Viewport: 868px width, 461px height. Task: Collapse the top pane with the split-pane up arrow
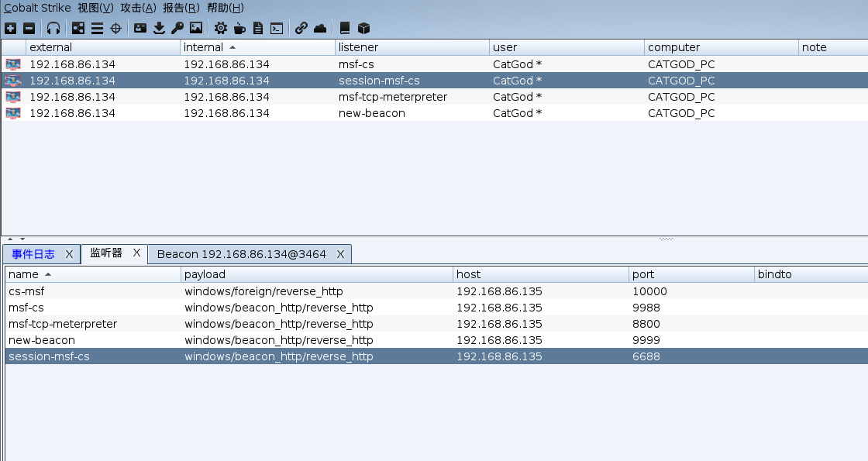(x=10, y=239)
